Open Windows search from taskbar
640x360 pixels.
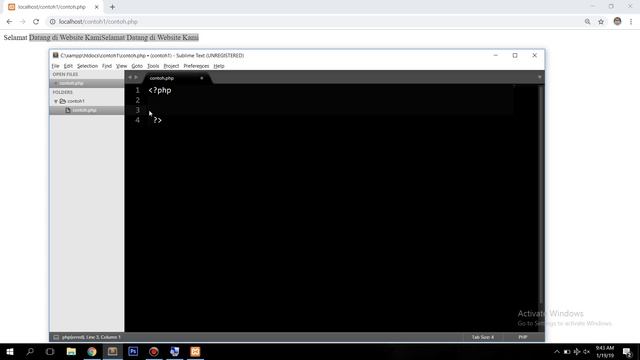[x=30, y=351]
